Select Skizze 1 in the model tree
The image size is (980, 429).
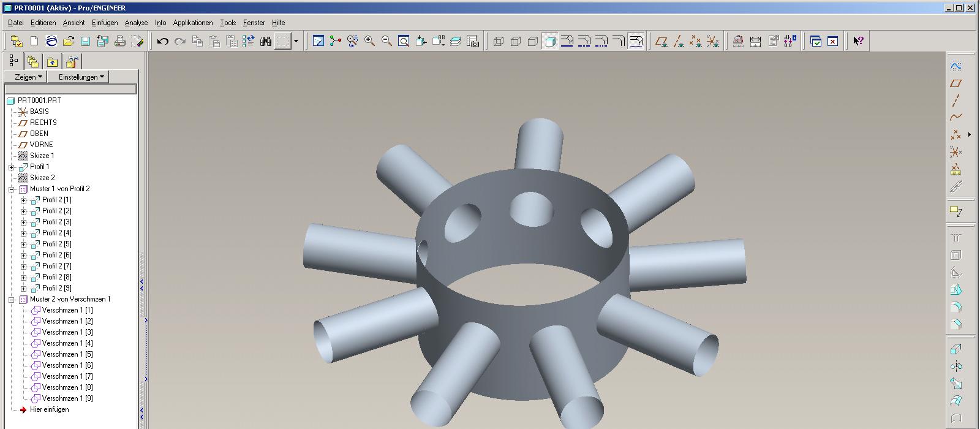point(42,156)
